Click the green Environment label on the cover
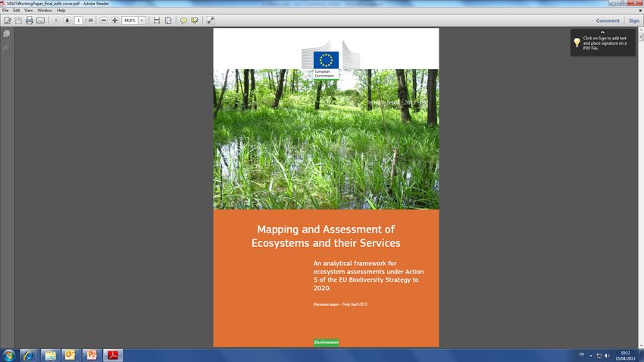 coord(326,342)
